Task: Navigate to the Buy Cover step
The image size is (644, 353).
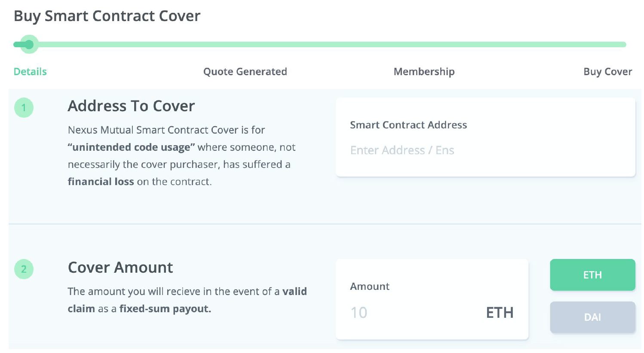Action: (x=607, y=71)
